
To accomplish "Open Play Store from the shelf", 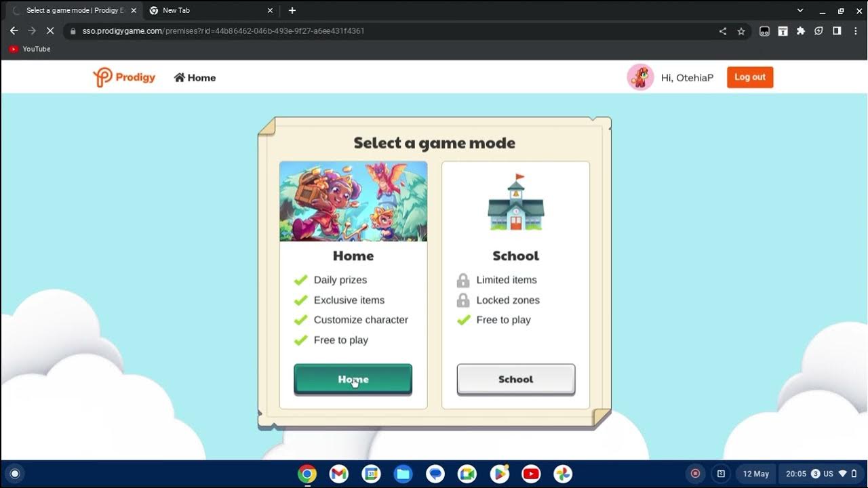I will [x=499, y=474].
